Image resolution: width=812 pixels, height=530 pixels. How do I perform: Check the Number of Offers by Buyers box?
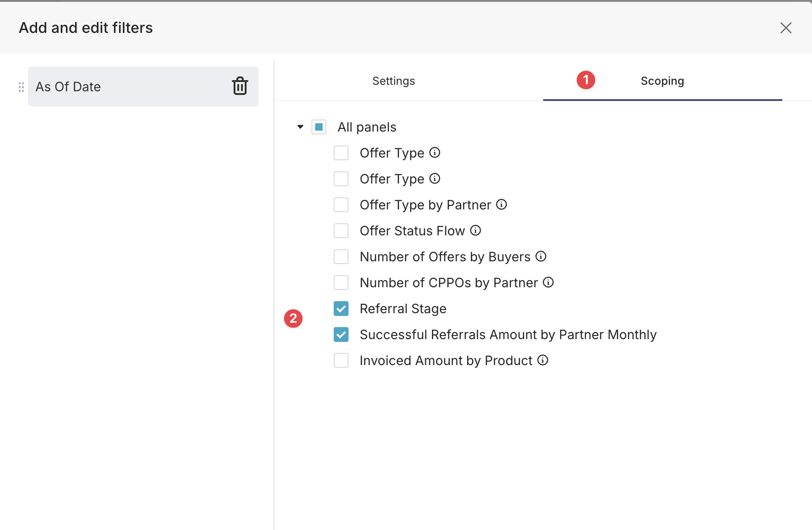[x=341, y=257]
